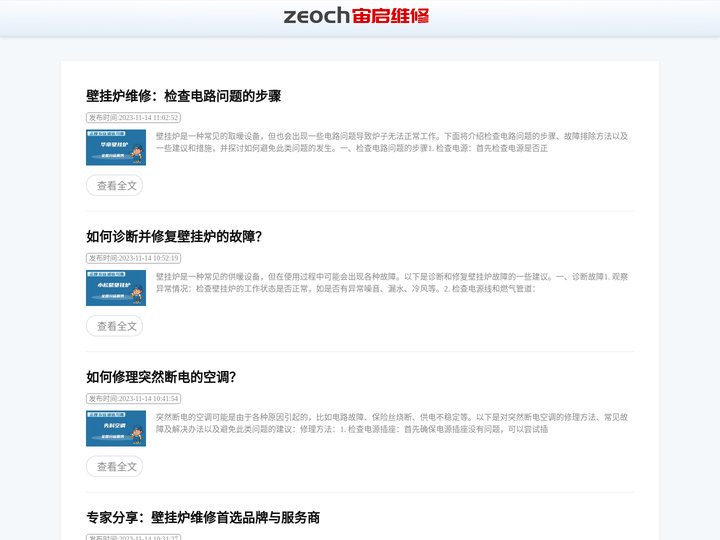Open article 专家分享：壁挂炉维修首选品牌与服务商

[202, 518]
